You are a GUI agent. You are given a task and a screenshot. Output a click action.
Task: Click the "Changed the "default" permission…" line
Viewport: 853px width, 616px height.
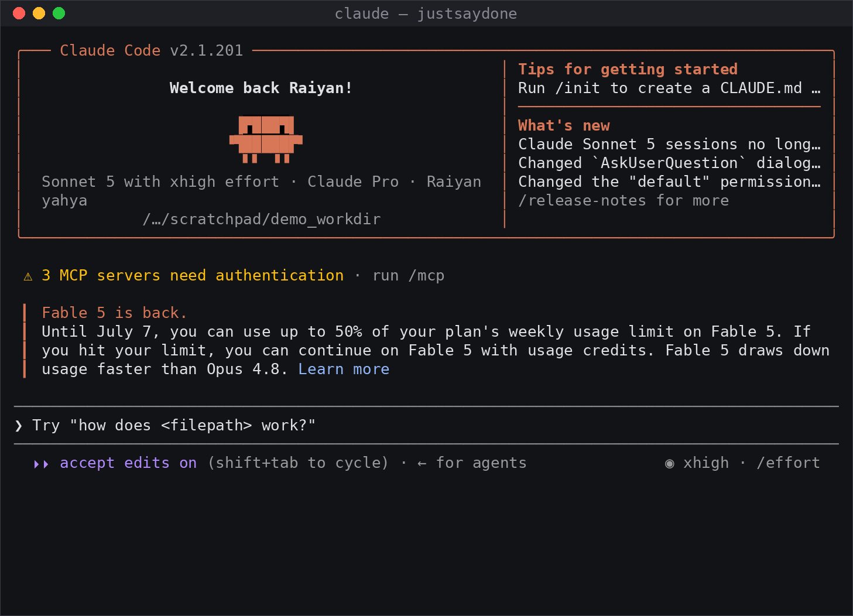pos(669,182)
